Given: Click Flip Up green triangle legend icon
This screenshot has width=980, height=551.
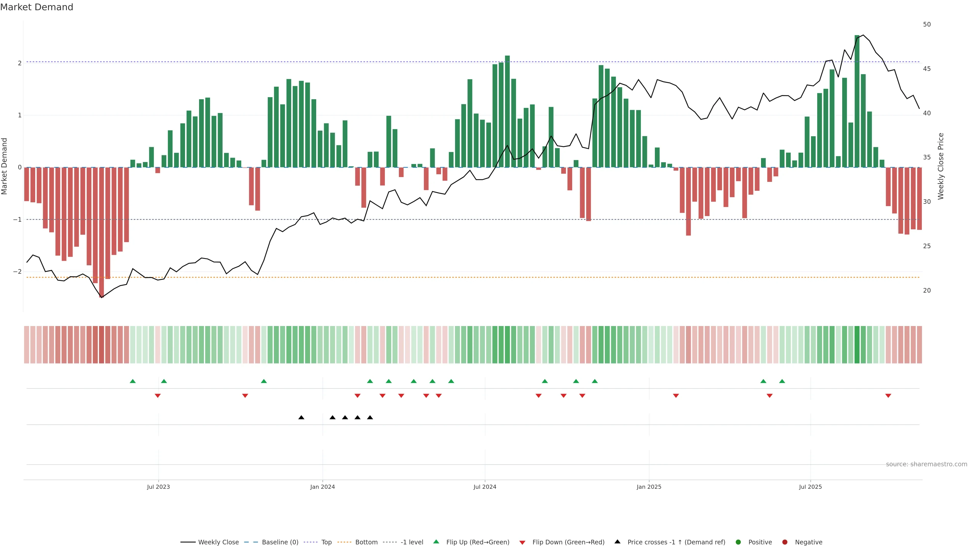Looking at the screenshot, I should point(436,542).
